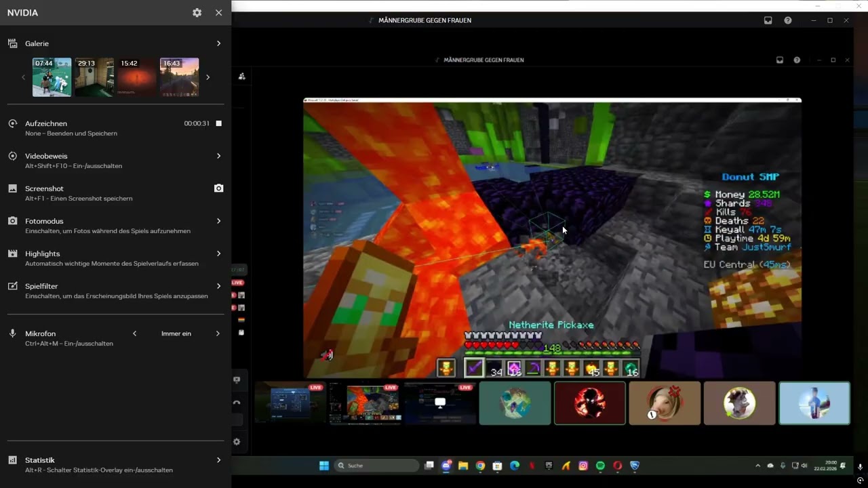
Task: Expand the Highlights options arrow
Action: point(218,253)
